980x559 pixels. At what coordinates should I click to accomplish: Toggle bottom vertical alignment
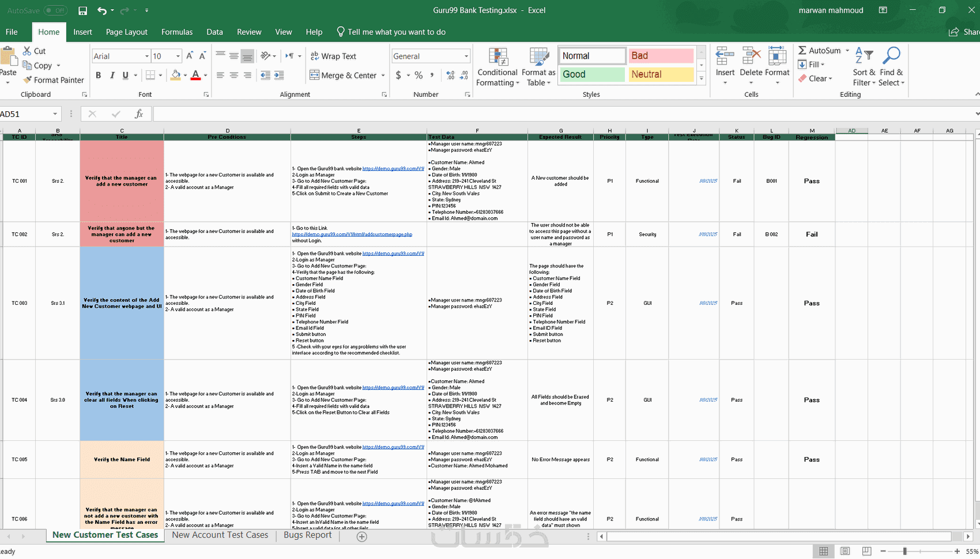(247, 56)
